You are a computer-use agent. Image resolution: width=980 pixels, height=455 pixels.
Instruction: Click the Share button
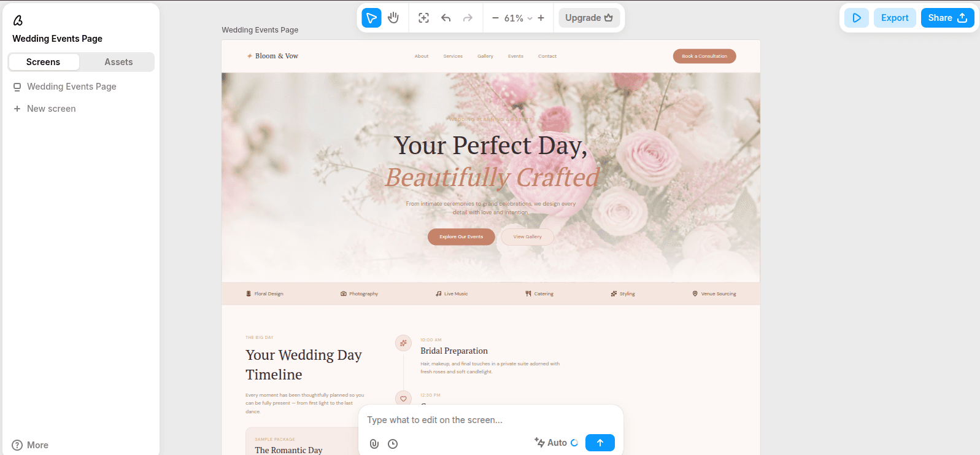947,18
